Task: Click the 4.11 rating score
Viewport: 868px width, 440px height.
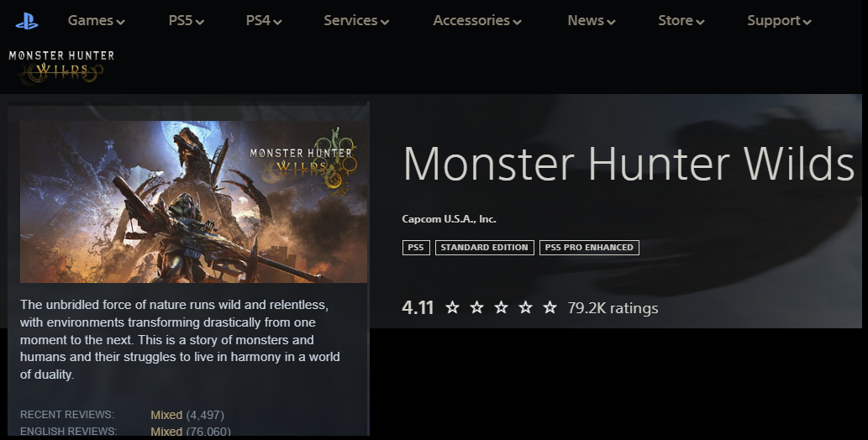Action: [x=418, y=307]
